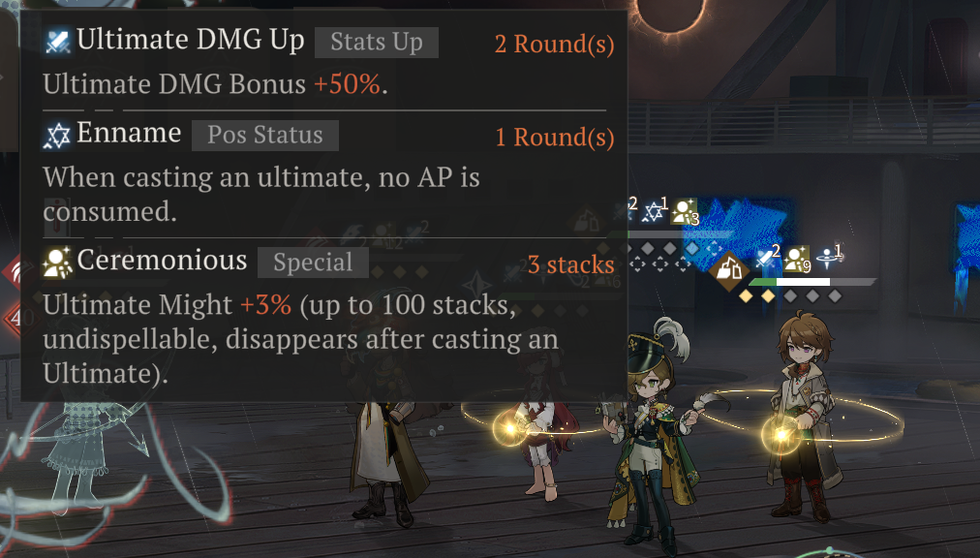Select the sword buff icon showing 2
This screenshot has height=558, width=980.
click(x=767, y=257)
